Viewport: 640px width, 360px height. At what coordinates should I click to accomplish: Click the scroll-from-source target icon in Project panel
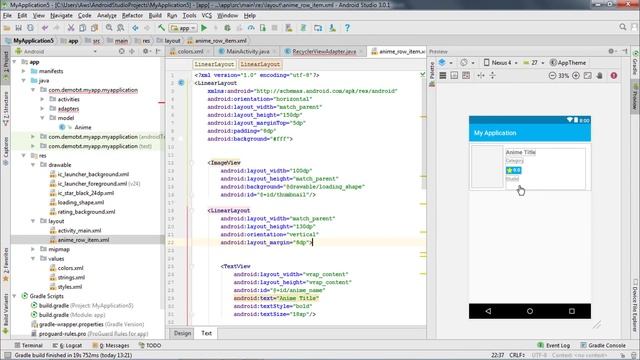click(121, 51)
